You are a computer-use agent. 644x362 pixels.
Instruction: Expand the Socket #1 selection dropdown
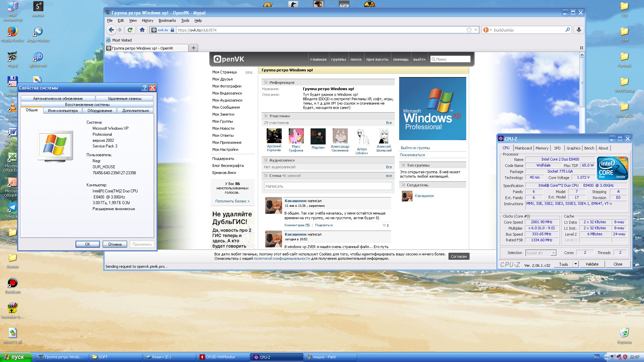coord(553,253)
